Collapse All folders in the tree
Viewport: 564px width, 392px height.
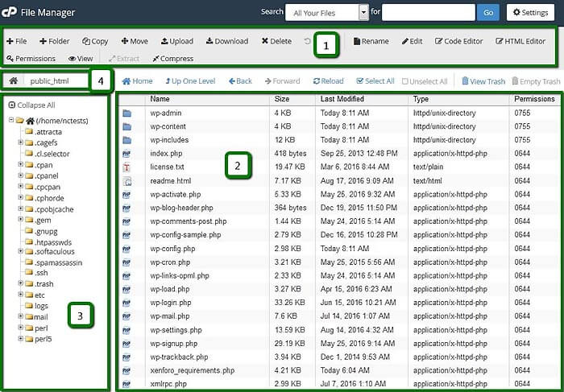click(x=31, y=105)
